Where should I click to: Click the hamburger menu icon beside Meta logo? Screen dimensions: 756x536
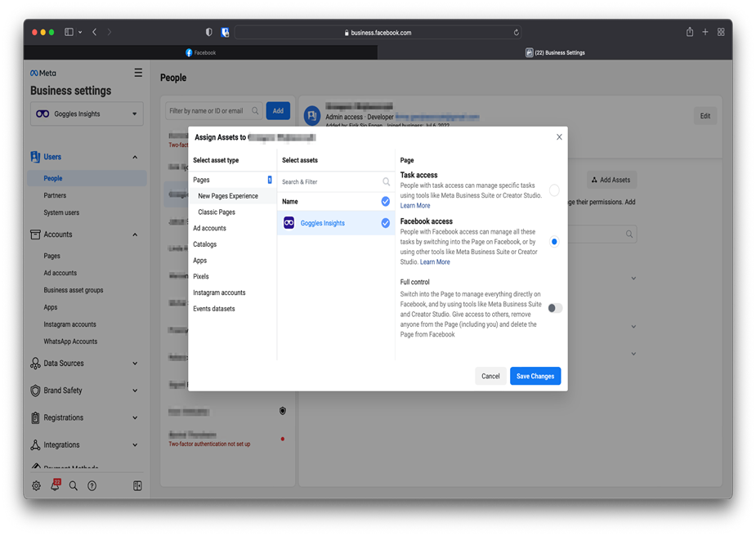tap(138, 73)
